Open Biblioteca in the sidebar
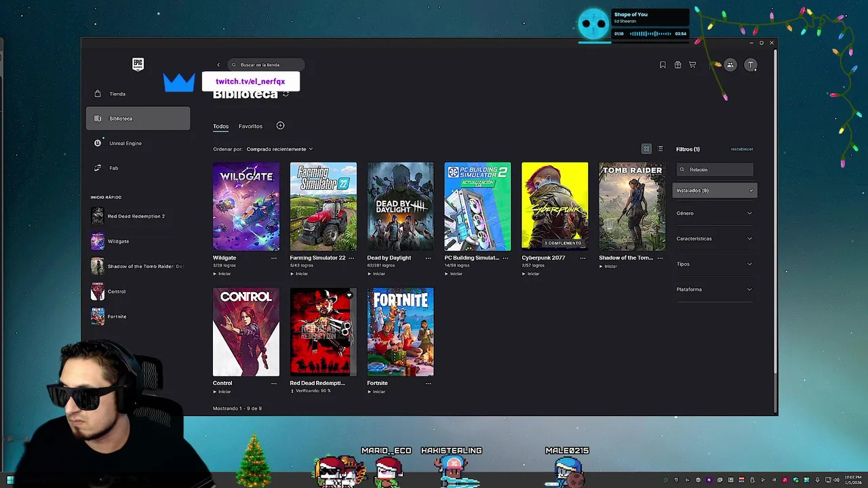 pos(138,119)
